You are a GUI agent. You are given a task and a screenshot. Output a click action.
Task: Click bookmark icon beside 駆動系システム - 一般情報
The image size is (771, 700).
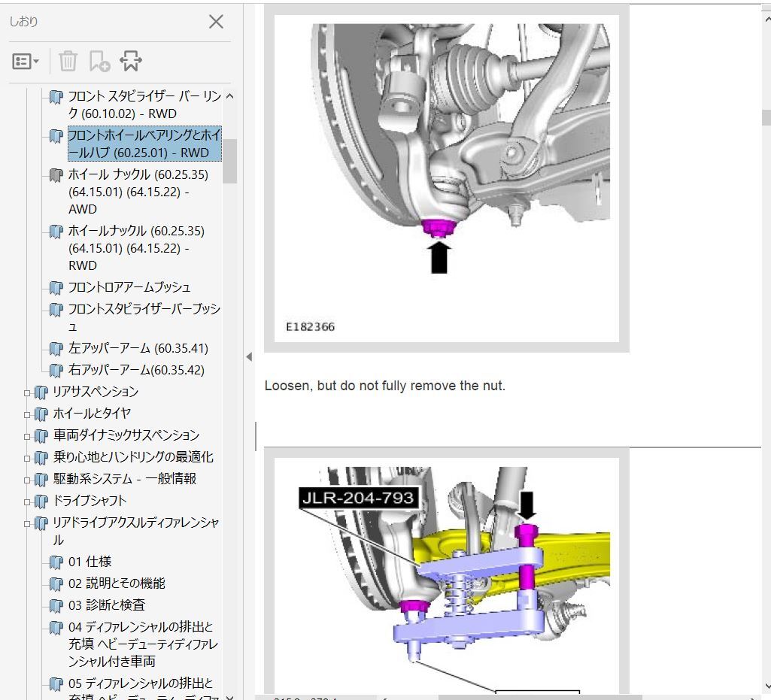(x=41, y=479)
